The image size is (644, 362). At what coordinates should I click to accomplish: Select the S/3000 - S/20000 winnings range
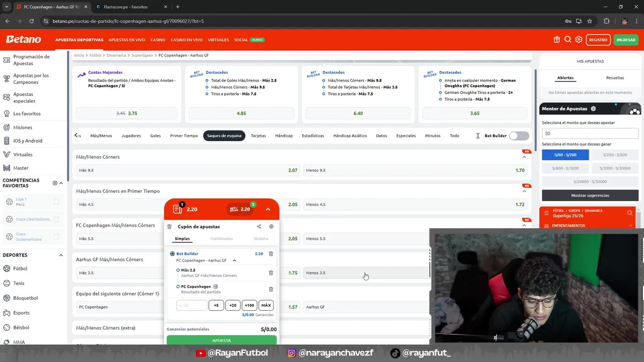click(x=615, y=168)
